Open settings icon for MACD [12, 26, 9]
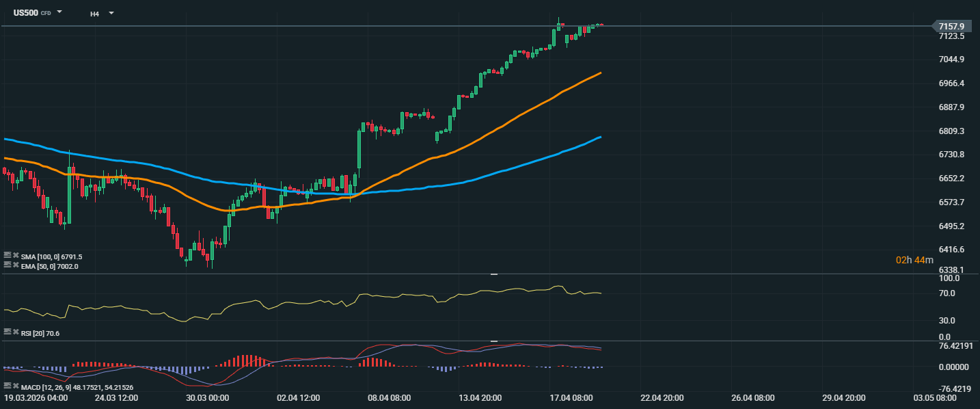Image resolution: width=980 pixels, height=409 pixels. tap(7, 386)
